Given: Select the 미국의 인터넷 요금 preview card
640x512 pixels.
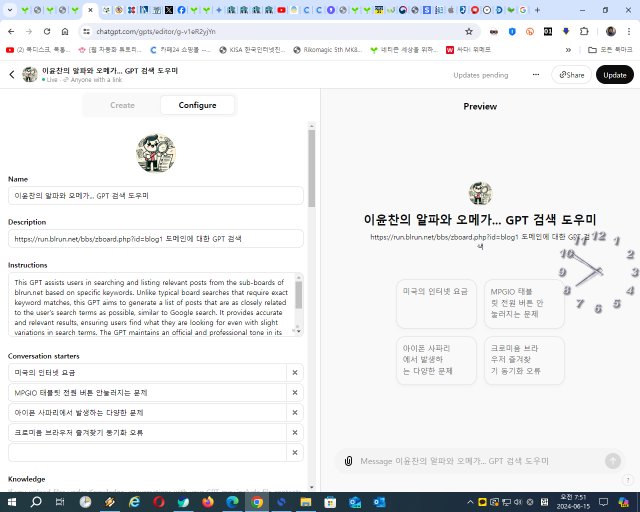Looking at the screenshot, I should (x=436, y=304).
